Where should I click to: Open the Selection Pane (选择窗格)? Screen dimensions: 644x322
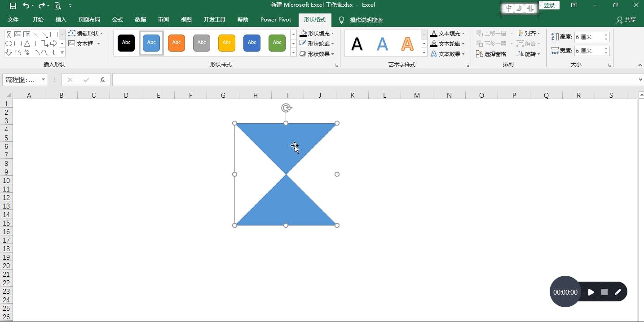tap(491, 54)
